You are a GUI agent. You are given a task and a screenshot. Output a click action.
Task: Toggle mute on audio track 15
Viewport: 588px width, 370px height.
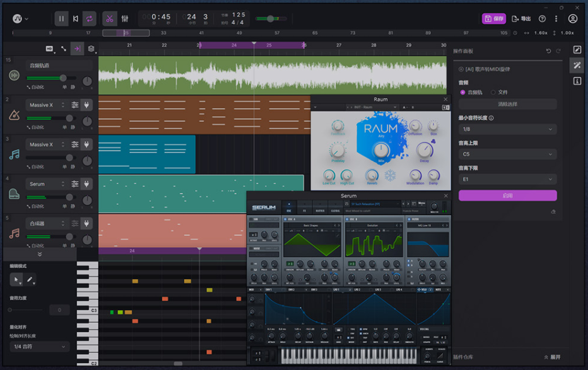tap(73, 87)
